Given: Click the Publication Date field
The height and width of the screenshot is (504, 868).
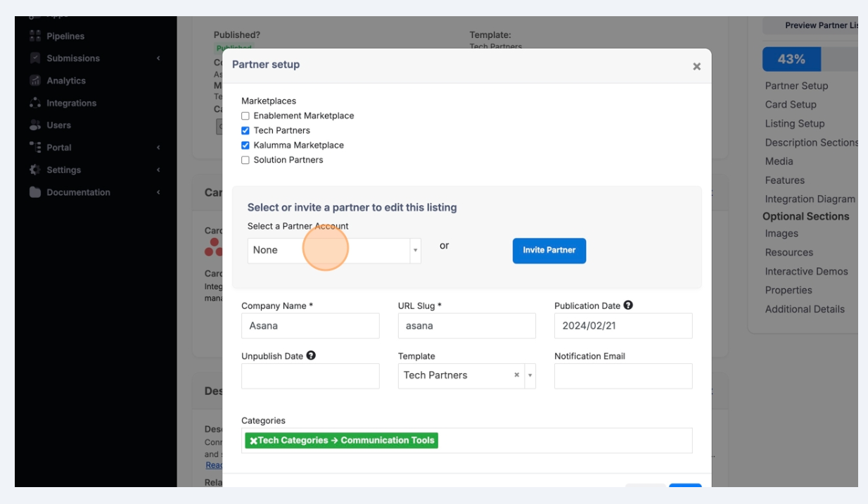Looking at the screenshot, I should (623, 326).
